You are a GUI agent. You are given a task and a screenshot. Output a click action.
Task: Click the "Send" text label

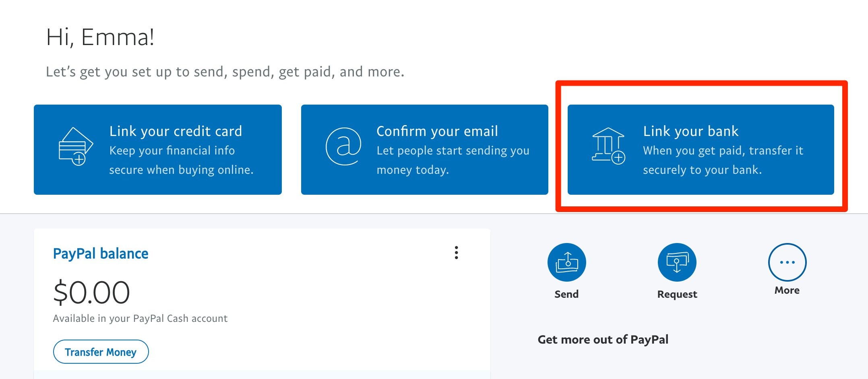(x=566, y=294)
